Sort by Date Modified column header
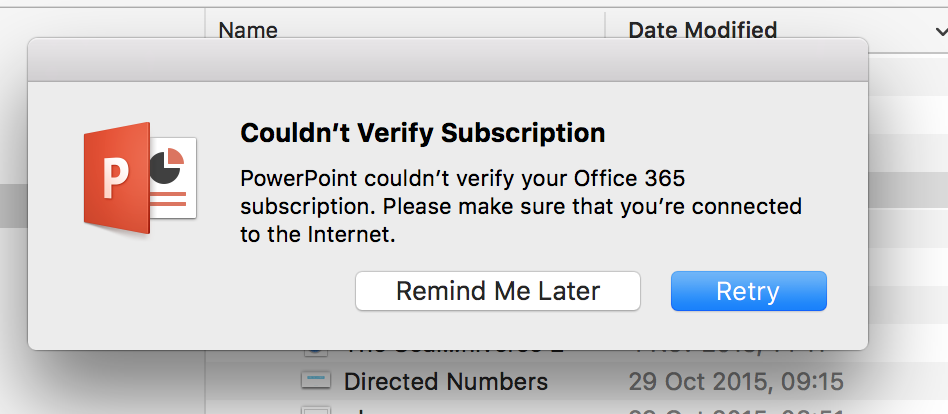Screen dimensions: 948x414 (x=703, y=30)
